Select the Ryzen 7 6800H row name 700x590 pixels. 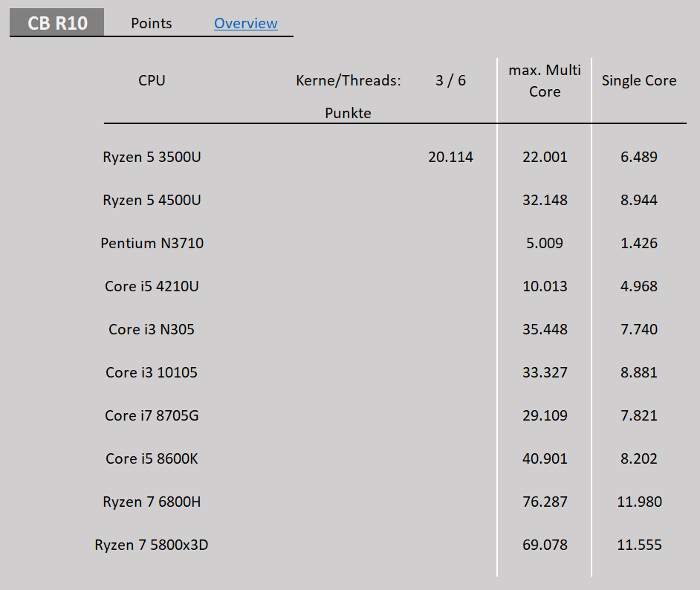(152, 502)
